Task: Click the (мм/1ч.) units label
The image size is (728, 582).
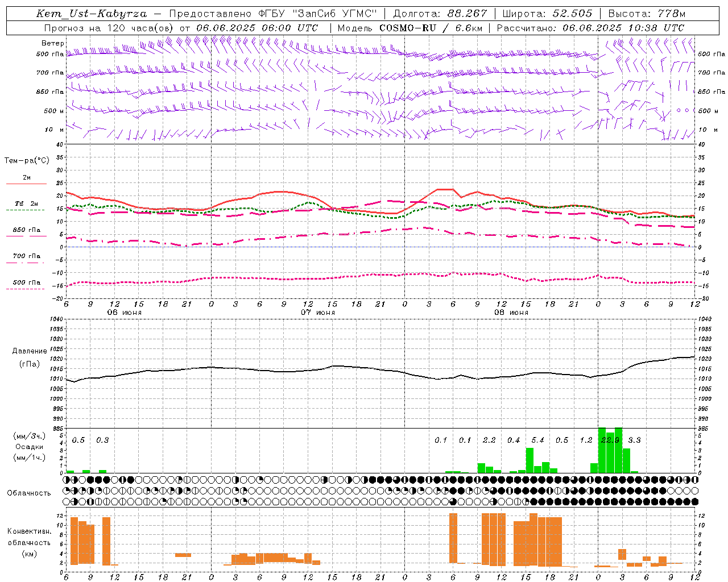Action: pyautogui.click(x=30, y=458)
